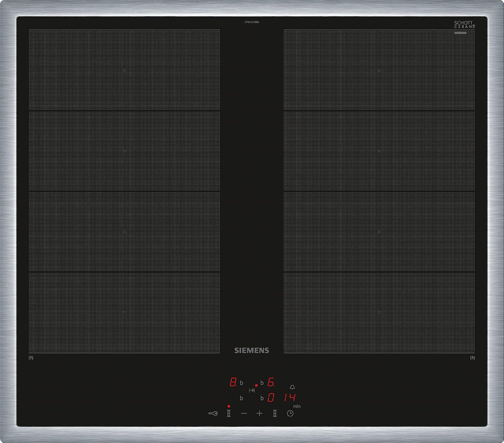This screenshot has width=504, height=443.
Task: Tap the red 14 timer display
Action: pos(289,398)
